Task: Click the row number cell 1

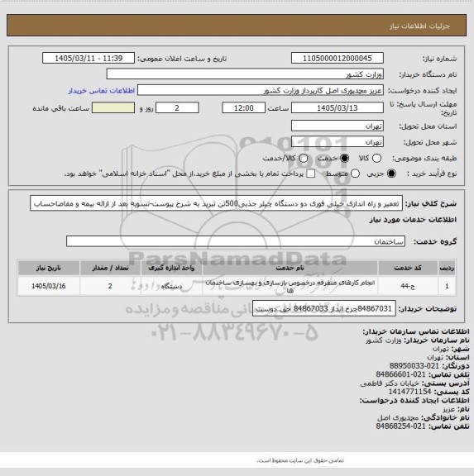Action: coord(447,286)
